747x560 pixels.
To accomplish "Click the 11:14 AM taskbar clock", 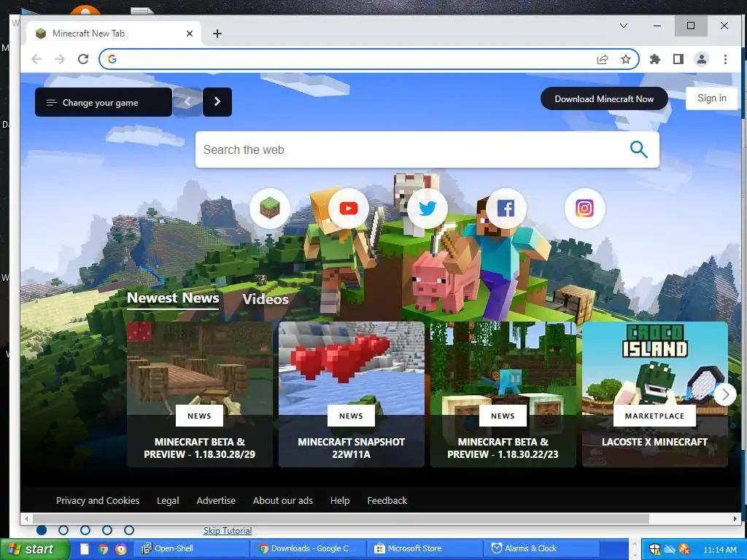I will (x=720, y=550).
